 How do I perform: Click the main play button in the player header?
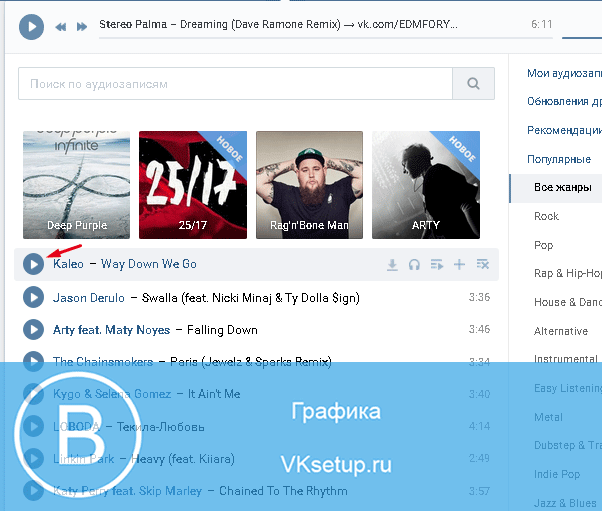point(31,27)
